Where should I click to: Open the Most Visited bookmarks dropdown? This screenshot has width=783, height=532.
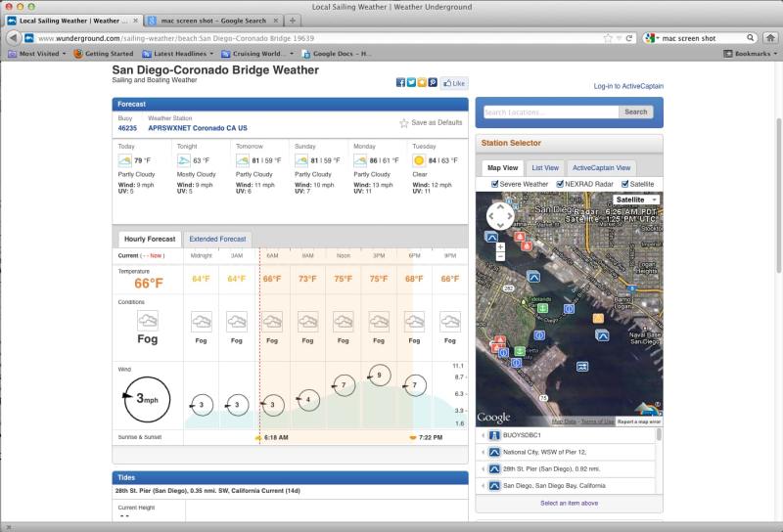click(x=37, y=54)
